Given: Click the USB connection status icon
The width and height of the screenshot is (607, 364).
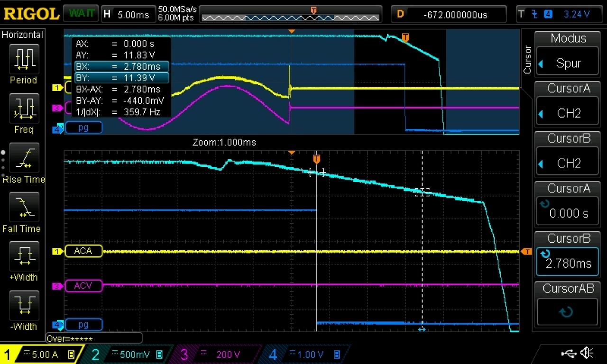Looking at the screenshot, I should click(x=569, y=353).
